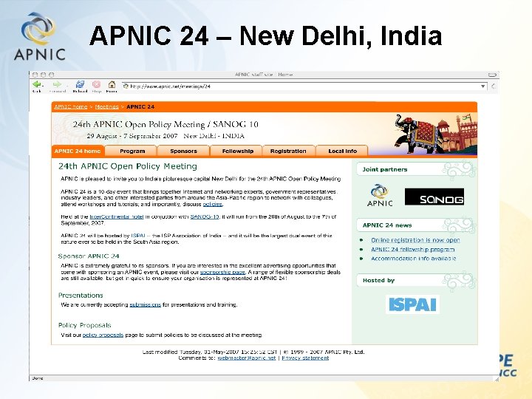Open the Program tab
The image size is (532, 399).
tap(132, 151)
